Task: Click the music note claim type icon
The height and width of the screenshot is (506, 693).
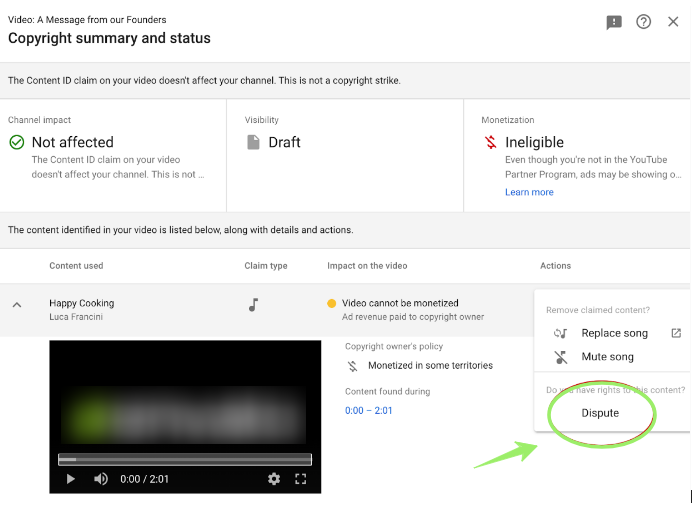Action: 254,305
